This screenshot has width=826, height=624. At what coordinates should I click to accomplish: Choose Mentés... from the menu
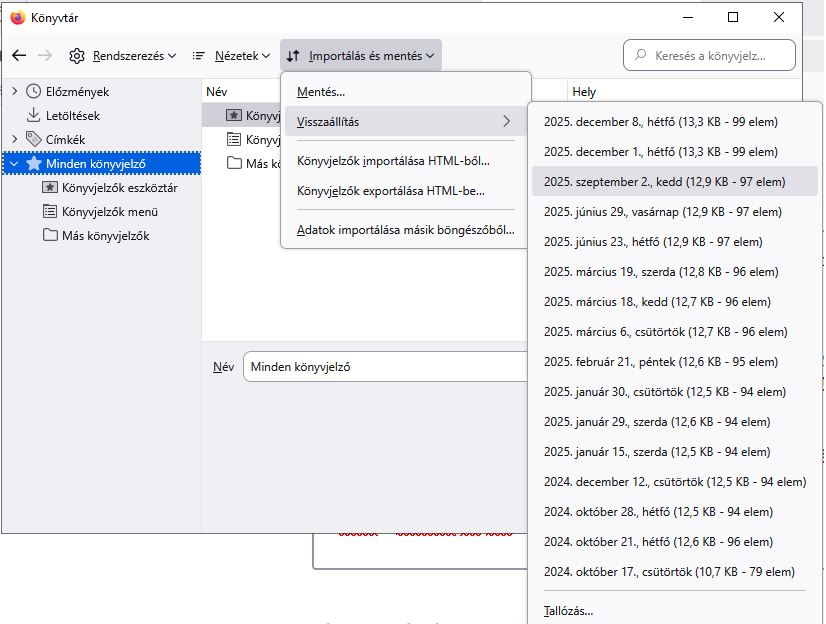[x=321, y=92]
